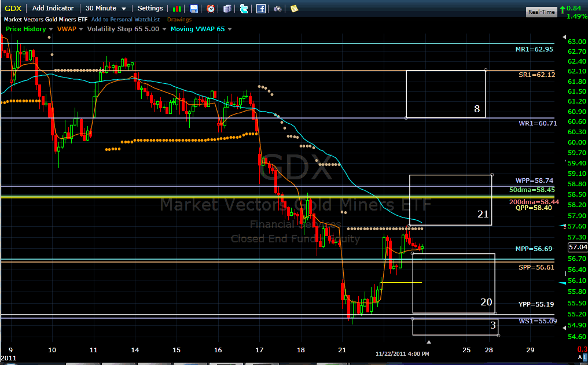Click the MR1=62.95 pivot label

tap(534, 49)
